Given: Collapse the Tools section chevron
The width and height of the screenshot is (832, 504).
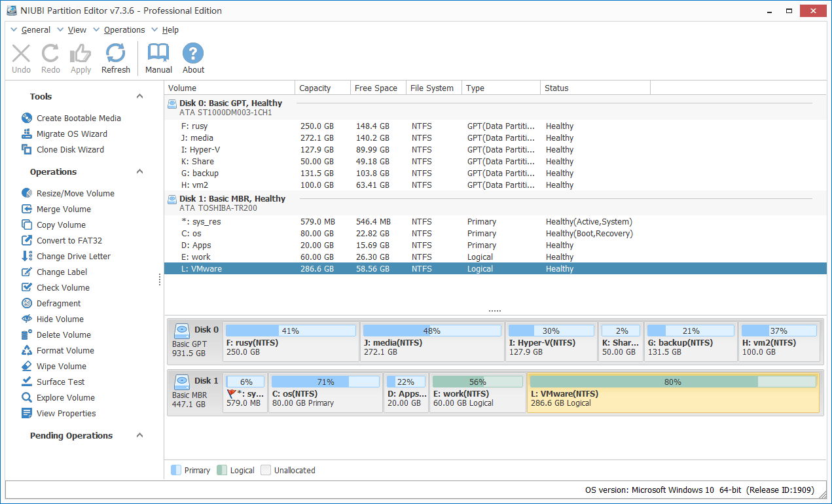Looking at the screenshot, I should click(x=139, y=96).
